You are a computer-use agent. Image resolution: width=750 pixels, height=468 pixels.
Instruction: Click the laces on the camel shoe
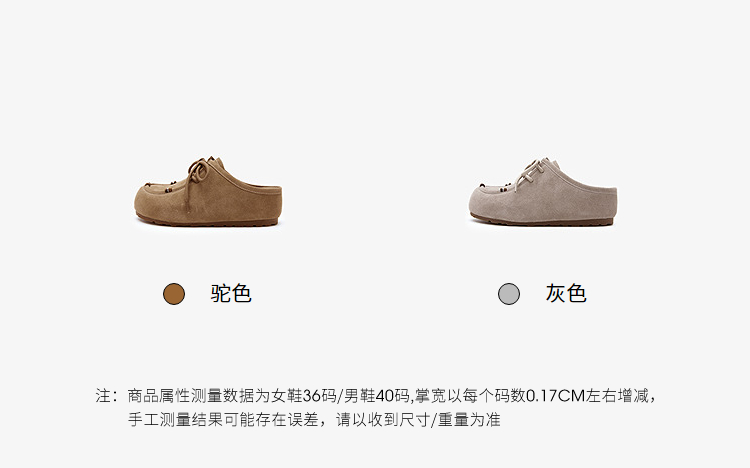point(197,172)
